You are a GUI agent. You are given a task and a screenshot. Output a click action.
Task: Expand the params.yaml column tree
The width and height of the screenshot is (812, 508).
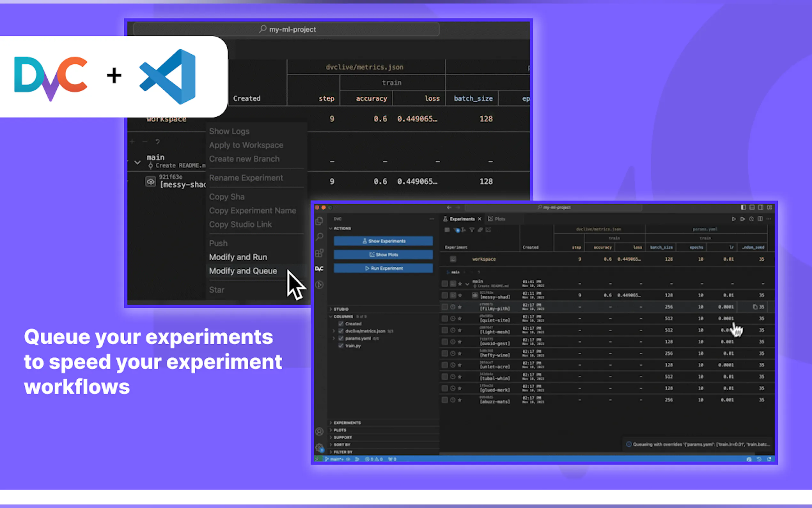click(x=334, y=338)
